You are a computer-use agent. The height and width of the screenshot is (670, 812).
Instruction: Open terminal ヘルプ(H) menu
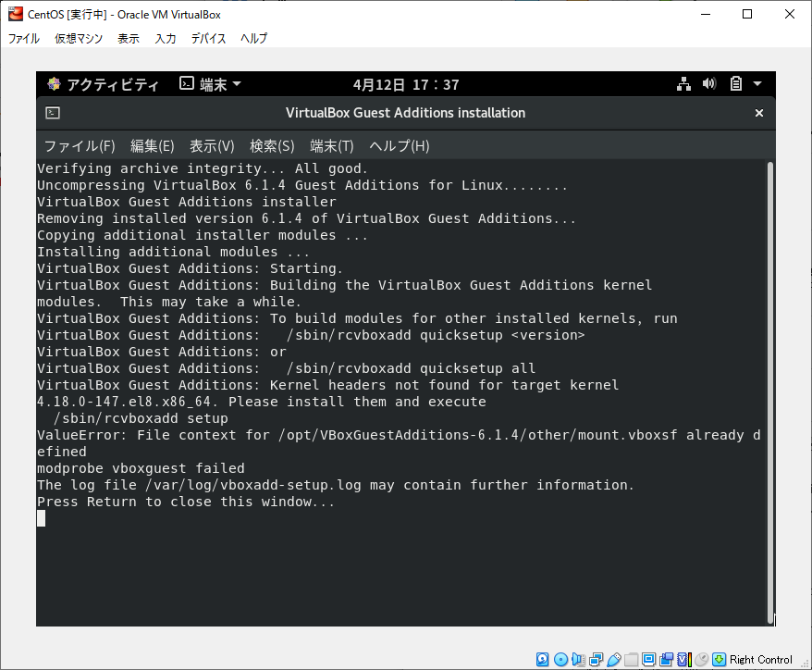point(400,146)
